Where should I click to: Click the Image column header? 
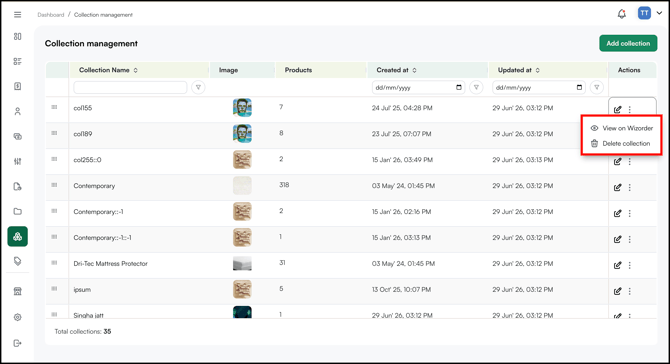(229, 70)
